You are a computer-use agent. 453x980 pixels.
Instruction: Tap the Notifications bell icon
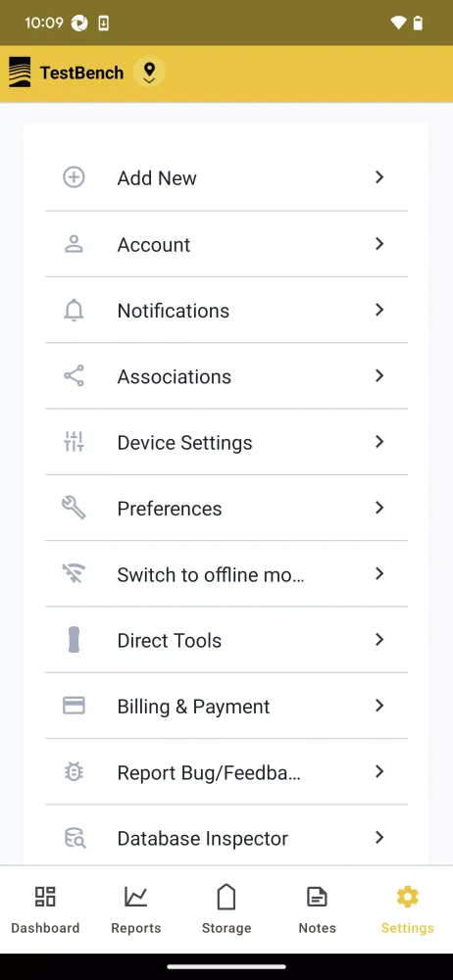click(x=74, y=310)
